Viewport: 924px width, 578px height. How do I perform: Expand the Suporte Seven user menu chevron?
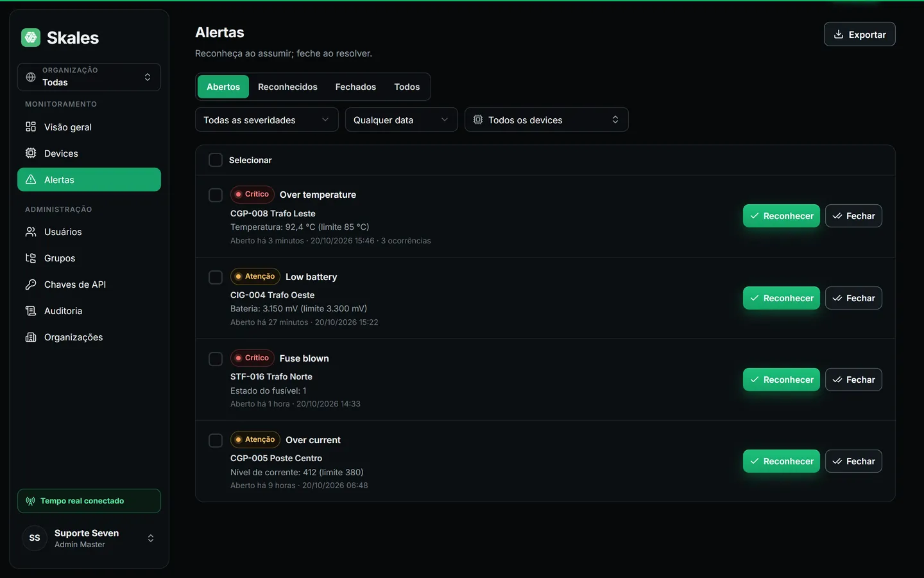click(151, 538)
